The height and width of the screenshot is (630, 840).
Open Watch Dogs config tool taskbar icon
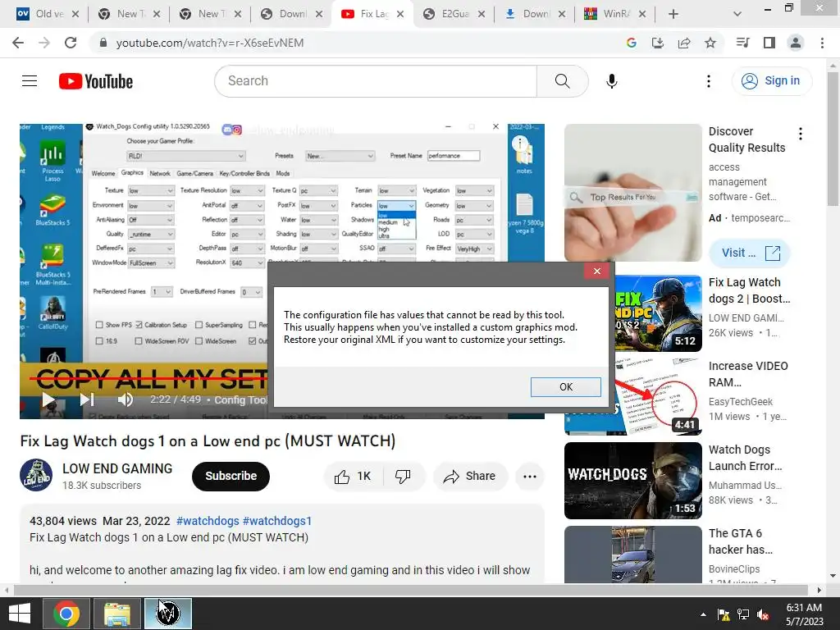click(x=167, y=614)
